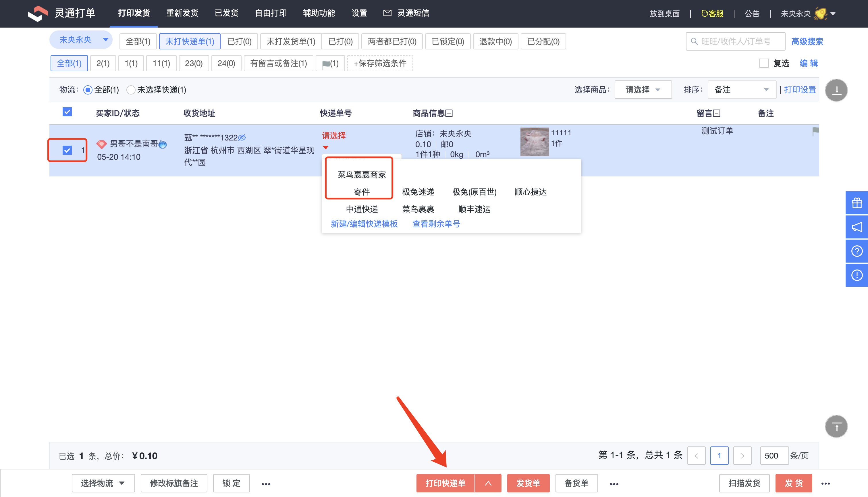Screen dimensions: 868x497
Task: Click the blue Wangwang chat icon
Action: 163,145
